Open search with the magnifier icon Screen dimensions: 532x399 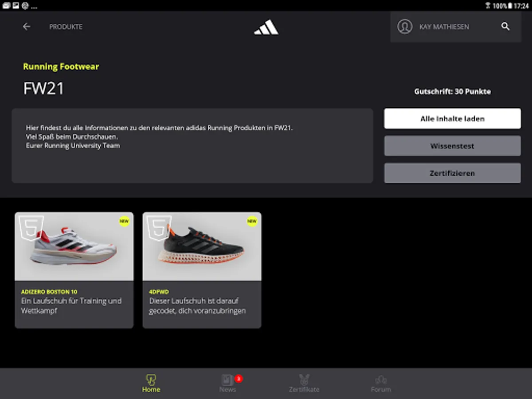pyautogui.click(x=505, y=27)
